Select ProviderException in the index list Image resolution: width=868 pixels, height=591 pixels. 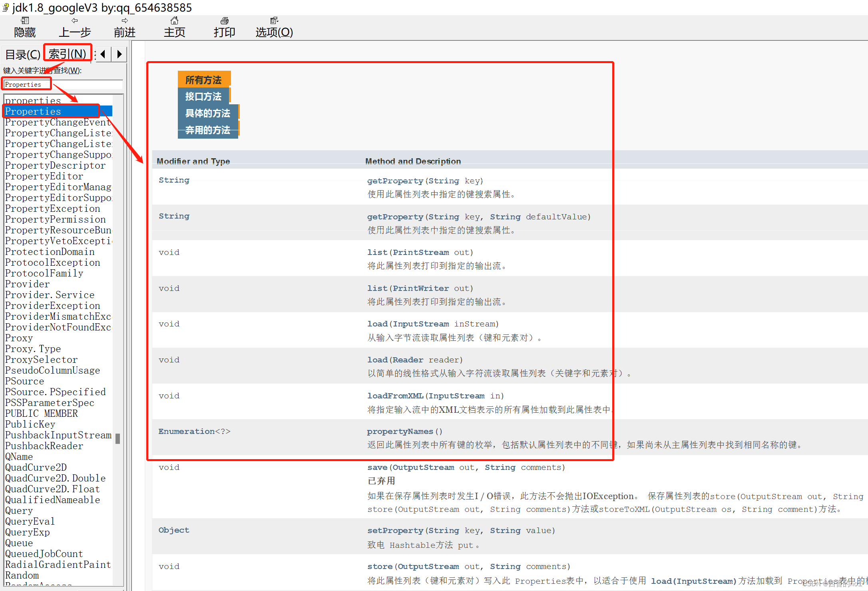[53, 305]
